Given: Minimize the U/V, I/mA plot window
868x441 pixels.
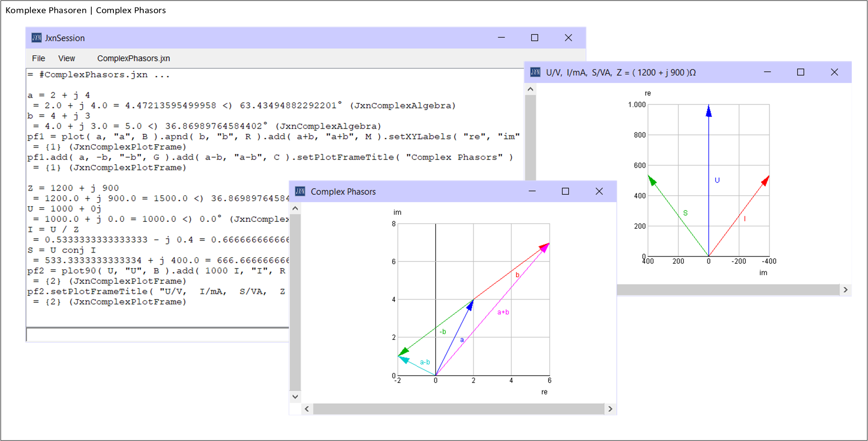Looking at the screenshot, I should tap(767, 72).
